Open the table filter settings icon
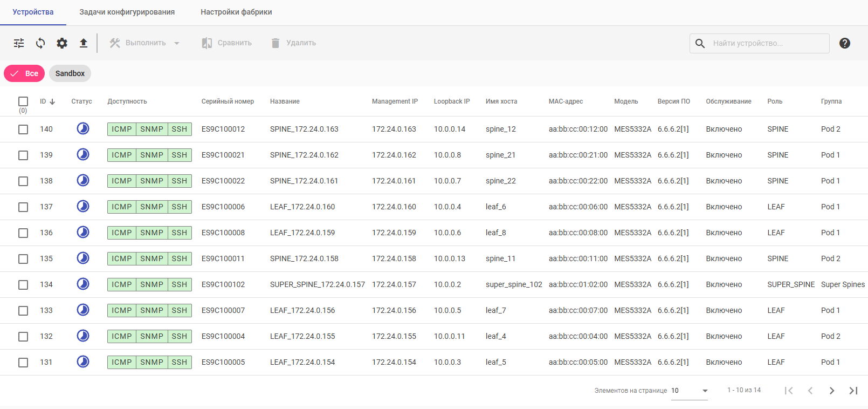Viewport: 868px width, 409px height. tap(19, 43)
